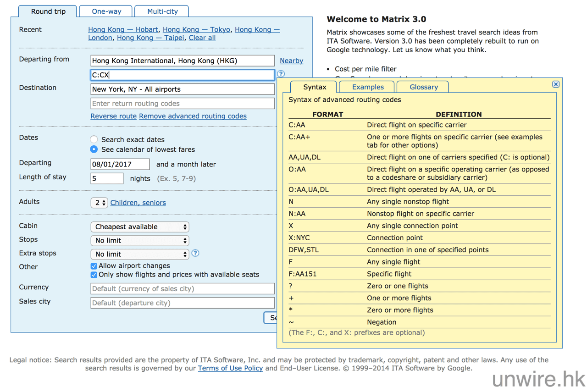Open the Examples tab in help popup

pyautogui.click(x=368, y=87)
